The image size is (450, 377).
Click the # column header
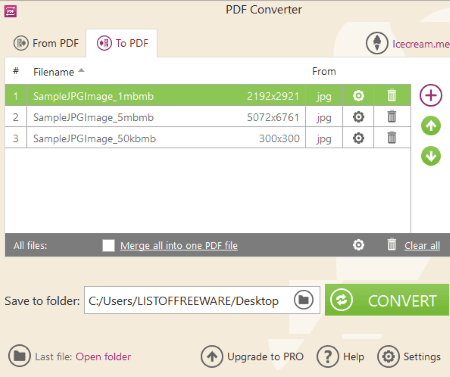pyautogui.click(x=16, y=71)
